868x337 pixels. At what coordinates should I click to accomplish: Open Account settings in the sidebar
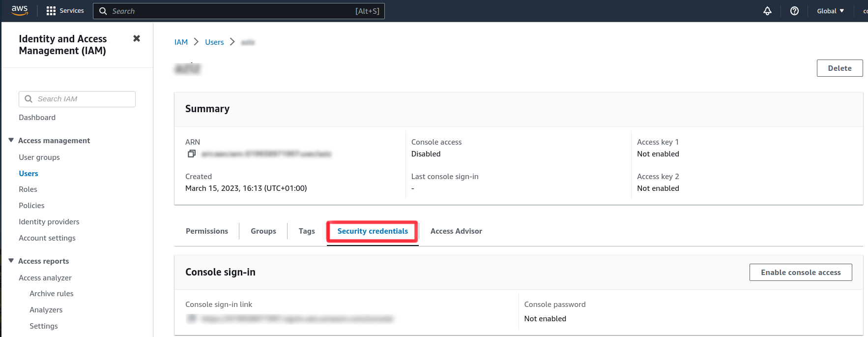pos(47,238)
